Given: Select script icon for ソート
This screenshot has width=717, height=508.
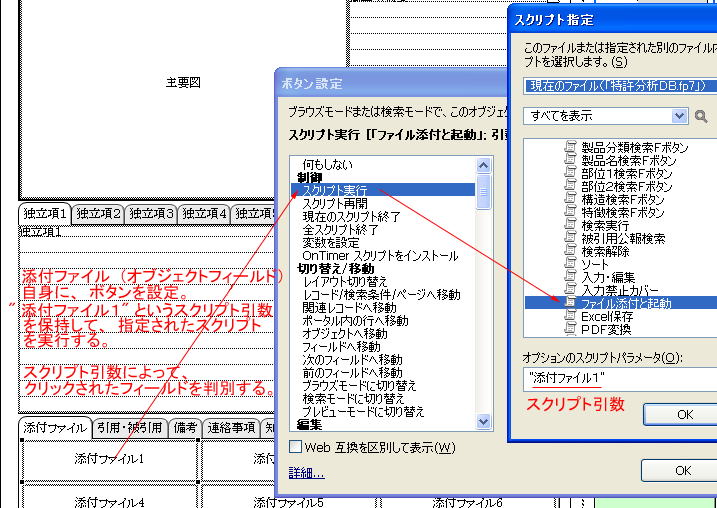Looking at the screenshot, I should [570, 264].
